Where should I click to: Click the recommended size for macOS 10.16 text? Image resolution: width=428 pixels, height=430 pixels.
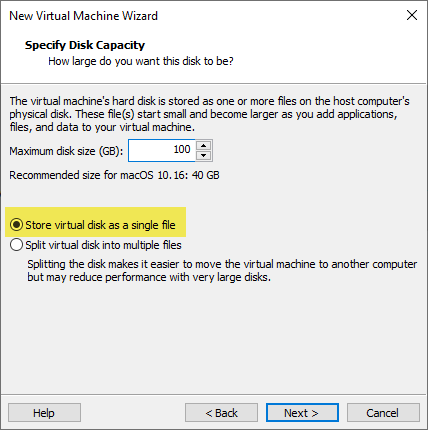click(114, 175)
